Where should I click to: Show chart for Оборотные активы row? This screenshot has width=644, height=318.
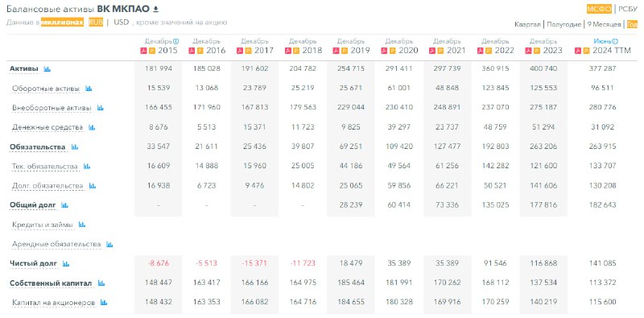coord(89,89)
